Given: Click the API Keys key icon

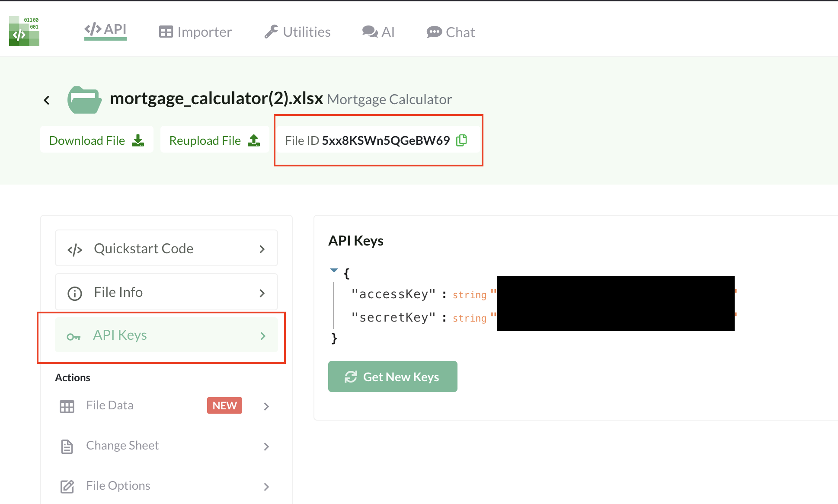Looking at the screenshot, I should coord(74,337).
